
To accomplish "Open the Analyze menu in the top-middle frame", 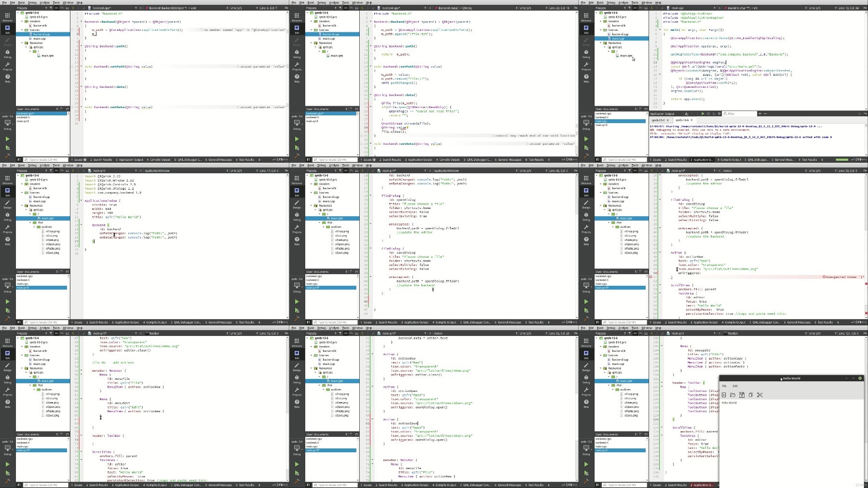I will point(334,2).
